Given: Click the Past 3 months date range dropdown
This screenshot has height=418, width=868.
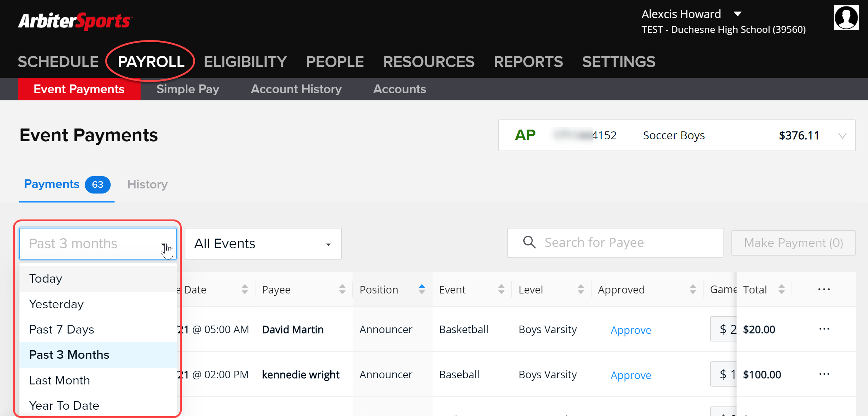Looking at the screenshot, I should click(98, 244).
